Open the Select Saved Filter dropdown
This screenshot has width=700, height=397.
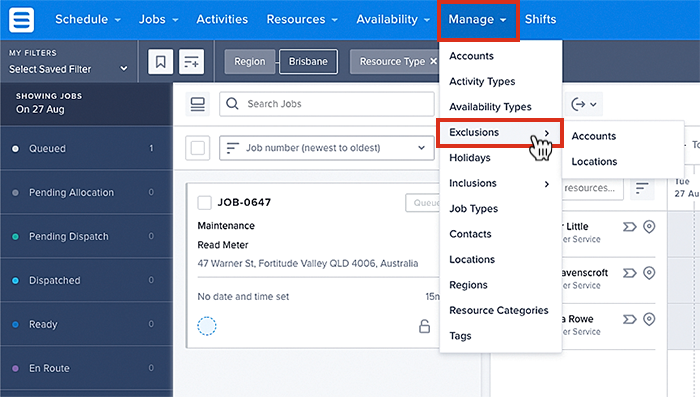pyautogui.click(x=68, y=69)
